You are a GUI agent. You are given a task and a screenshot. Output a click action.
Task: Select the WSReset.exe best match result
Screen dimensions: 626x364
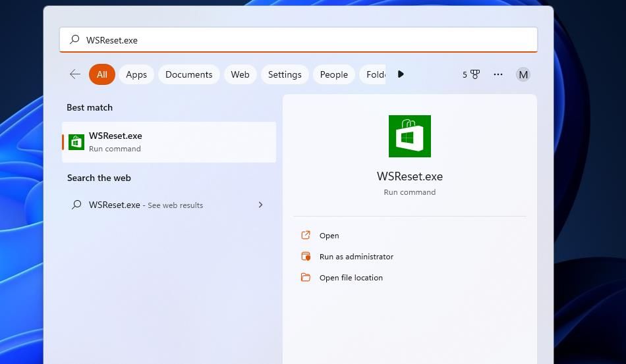pyautogui.click(x=169, y=142)
